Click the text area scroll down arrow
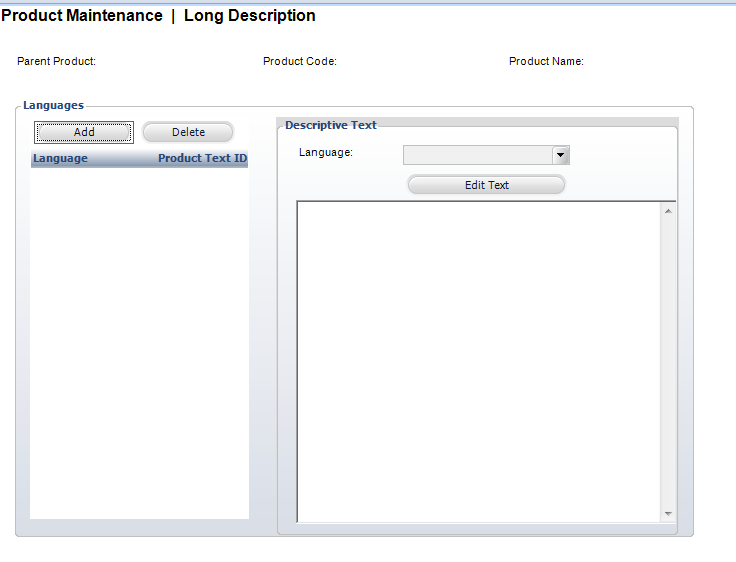Viewport: 736px width, 562px height. point(668,513)
